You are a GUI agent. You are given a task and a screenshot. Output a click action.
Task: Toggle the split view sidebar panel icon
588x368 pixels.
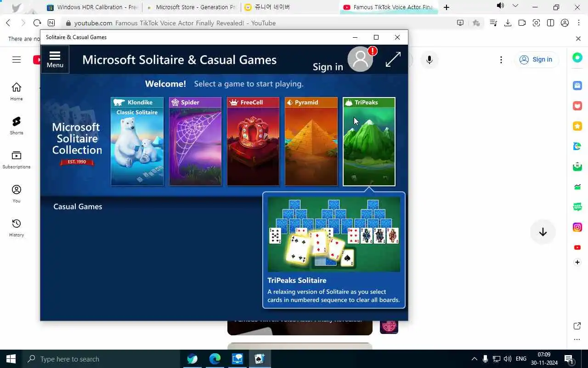pos(550,23)
